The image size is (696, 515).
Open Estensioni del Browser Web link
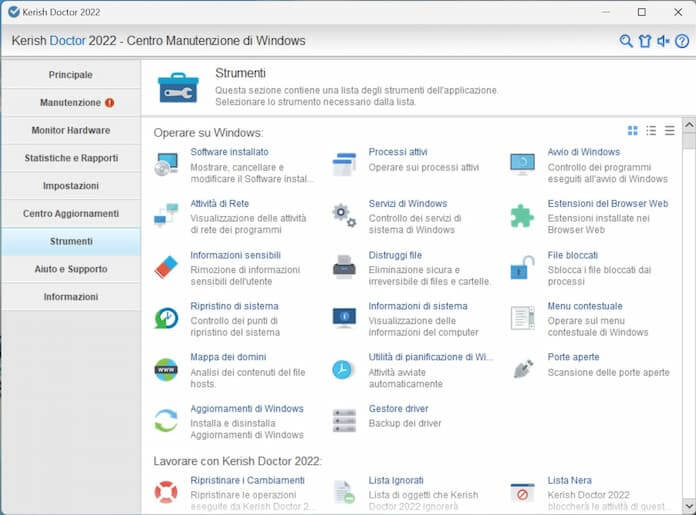608,203
